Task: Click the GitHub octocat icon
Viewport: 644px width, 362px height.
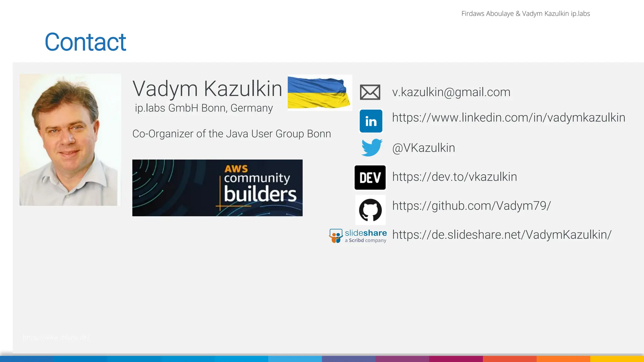Action: (370, 210)
